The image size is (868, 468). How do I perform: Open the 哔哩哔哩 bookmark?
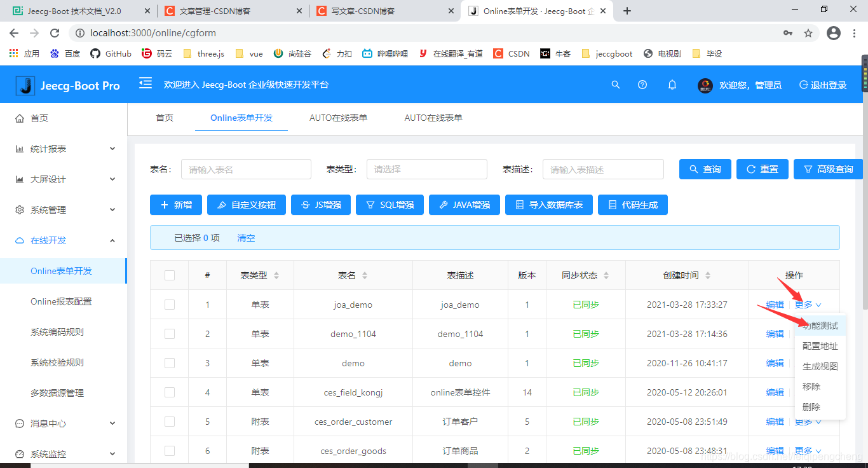[x=385, y=53]
